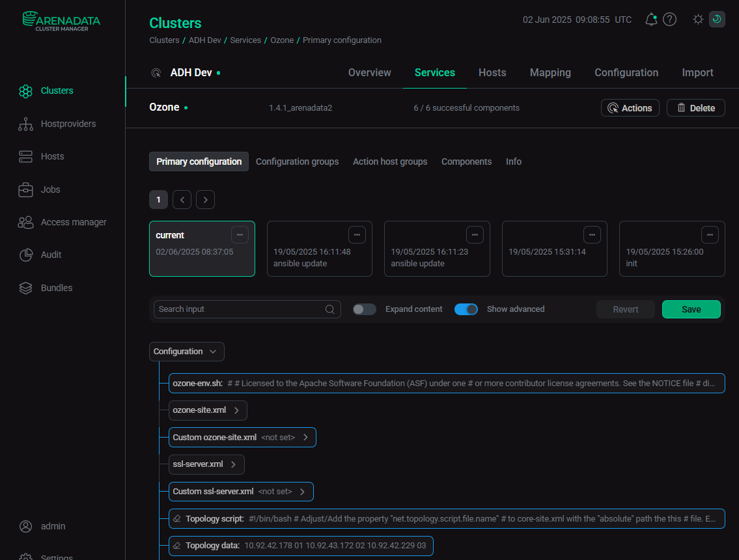Open the admin profile icon
The image size is (739, 560).
pos(25,526)
